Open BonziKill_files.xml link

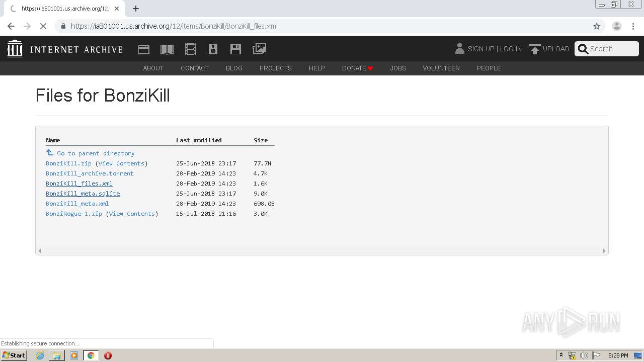click(79, 184)
